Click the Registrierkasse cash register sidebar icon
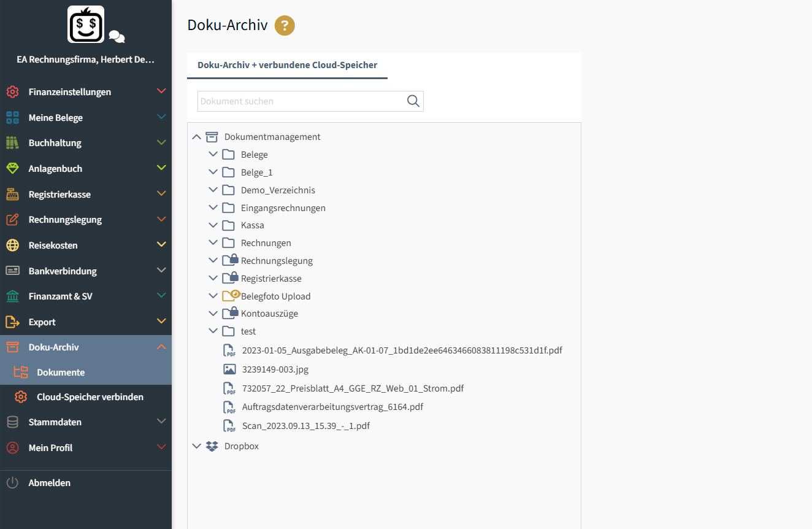This screenshot has height=529, width=812. [x=12, y=194]
